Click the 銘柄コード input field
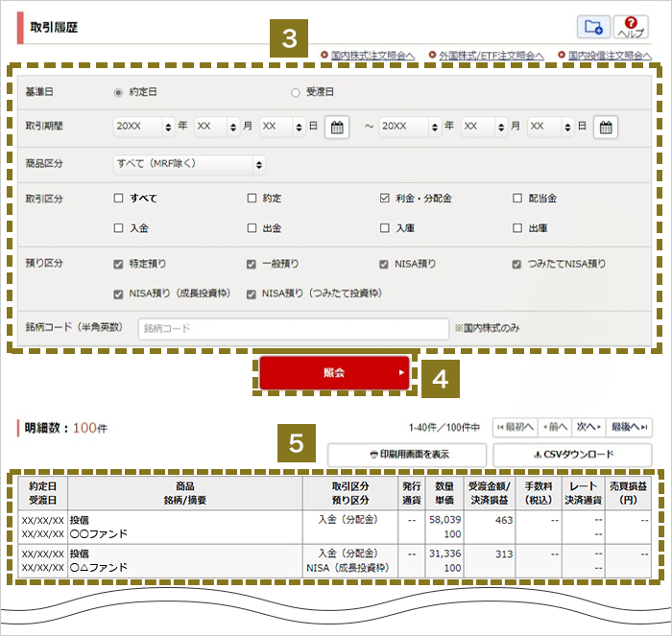The width and height of the screenshot is (672, 636). click(x=293, y=328)
